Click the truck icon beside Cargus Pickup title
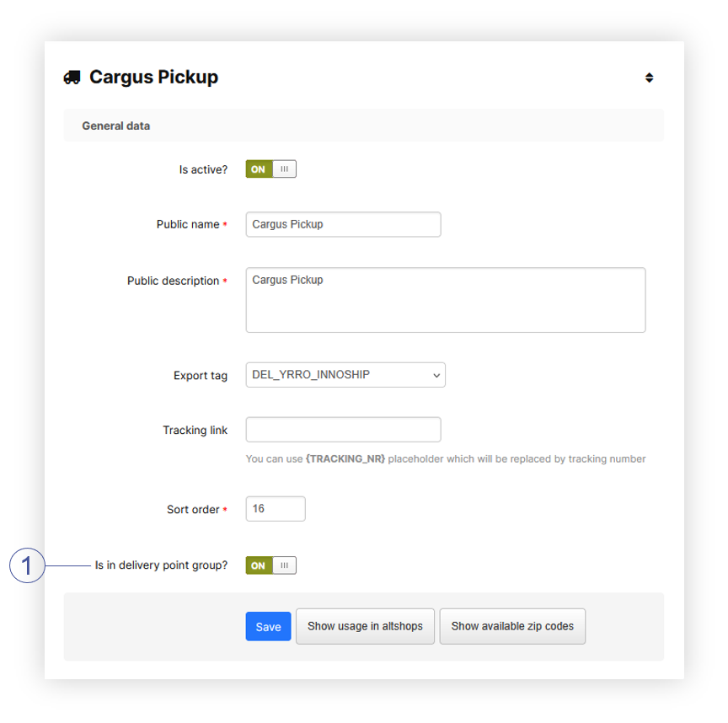Screen dimensions: 728x723 click(72, 78)
